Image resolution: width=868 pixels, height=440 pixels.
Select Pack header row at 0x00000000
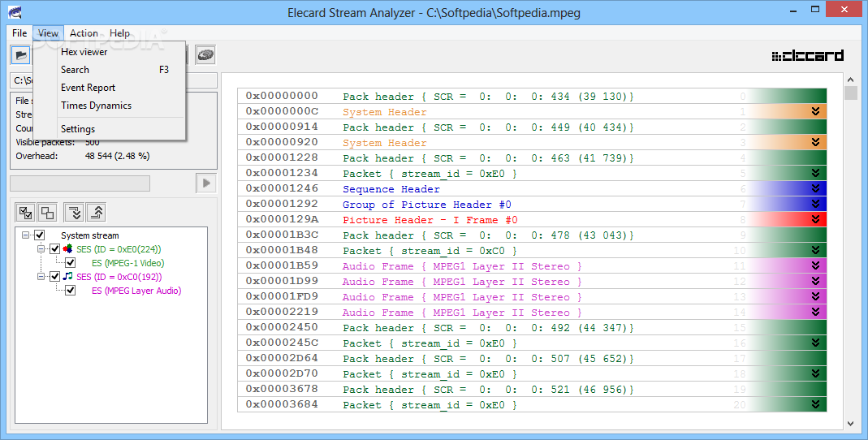coord(531,97)
